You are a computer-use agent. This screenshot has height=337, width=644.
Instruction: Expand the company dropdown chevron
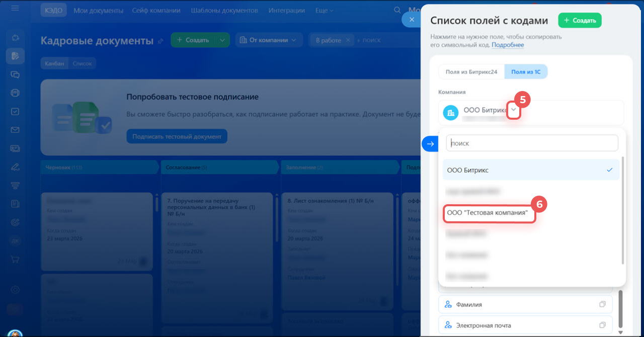click(x=513, y=110)
